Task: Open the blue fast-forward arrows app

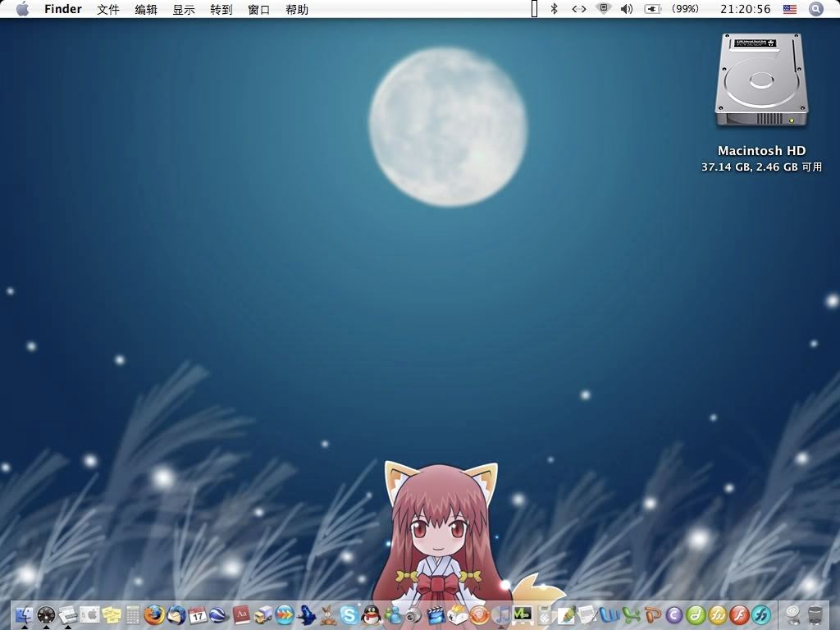Action: pyautogui.click(x=285, y=614)
